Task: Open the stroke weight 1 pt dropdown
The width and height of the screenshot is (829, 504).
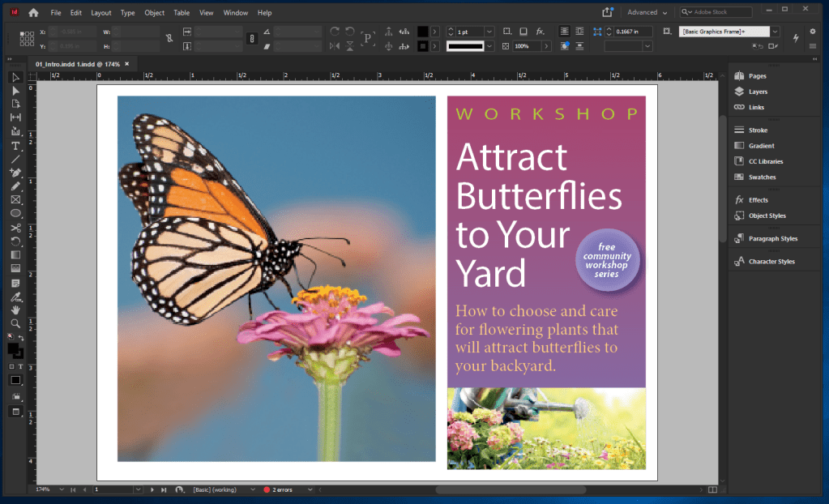Action: tap(489, 32)
